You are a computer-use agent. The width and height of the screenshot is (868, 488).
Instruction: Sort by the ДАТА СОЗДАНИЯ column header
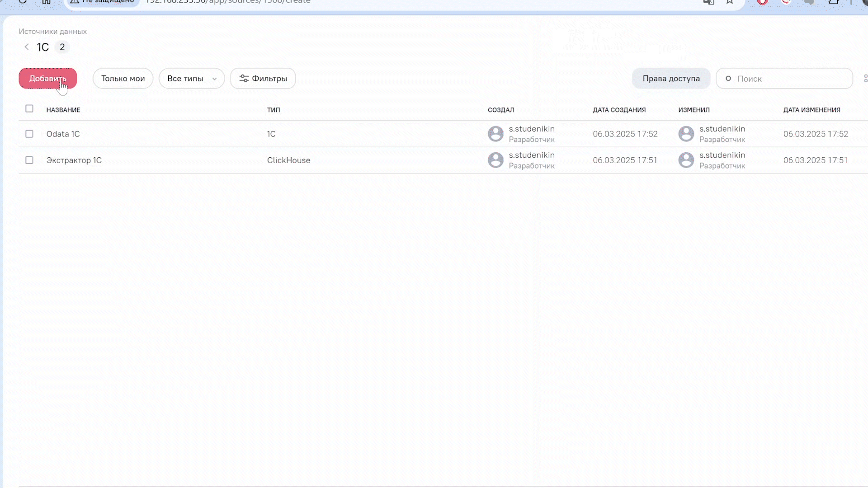click(x=619, y=110)
